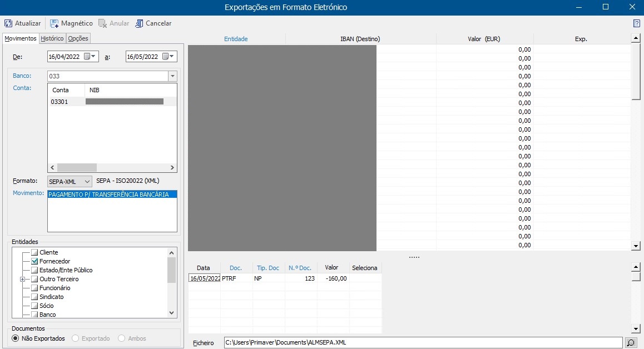
Task: Click the Conta list horizontal scrollbar thumb
Action: [77, 167]
